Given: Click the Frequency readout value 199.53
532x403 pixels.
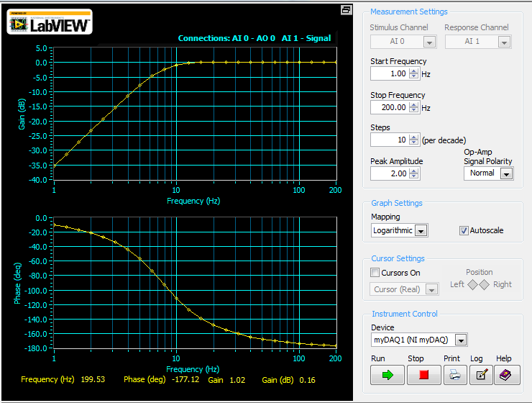Looking at the screenshot, I should point(93,379).
